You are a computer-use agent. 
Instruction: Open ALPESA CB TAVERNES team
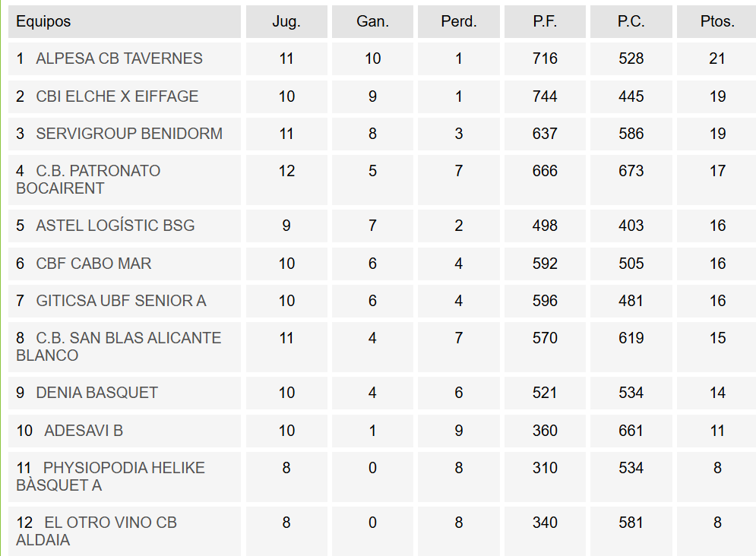(x=119, y=58)
